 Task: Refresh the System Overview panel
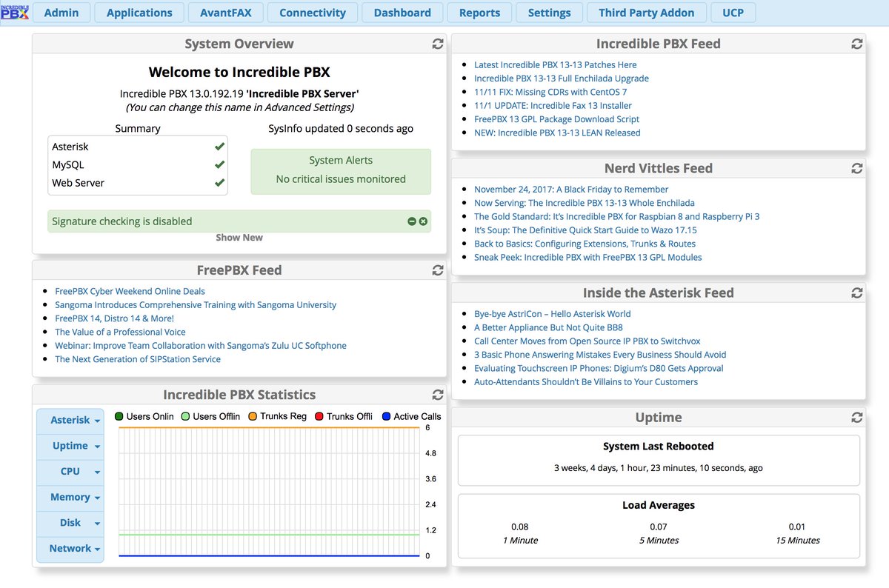pyautogui.click(x=438, y=44)
